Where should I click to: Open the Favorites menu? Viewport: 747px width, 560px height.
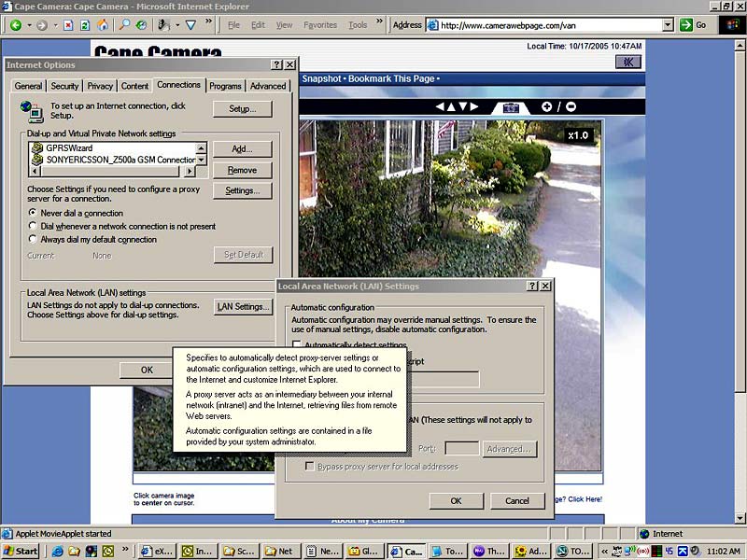click(x=320, y=24)
